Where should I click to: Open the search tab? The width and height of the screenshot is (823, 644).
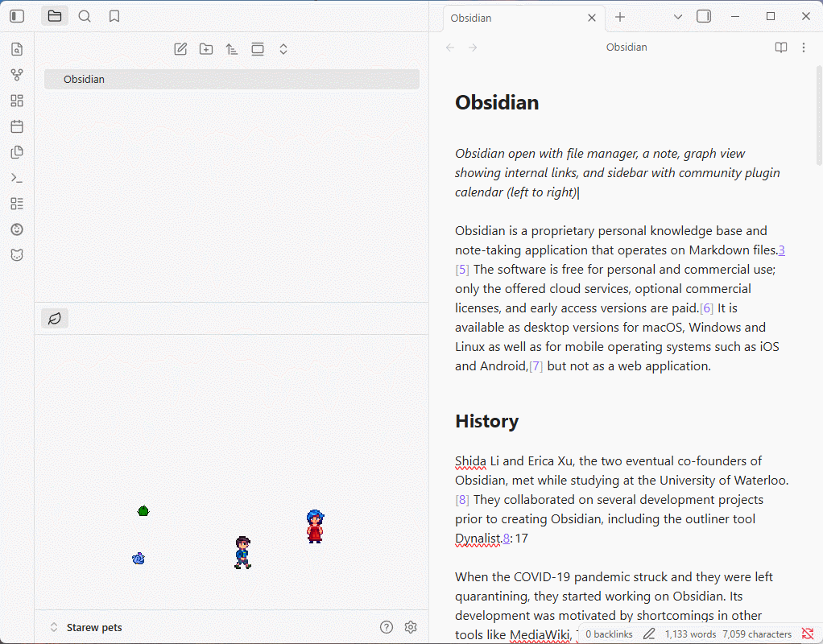click(85, 16)
